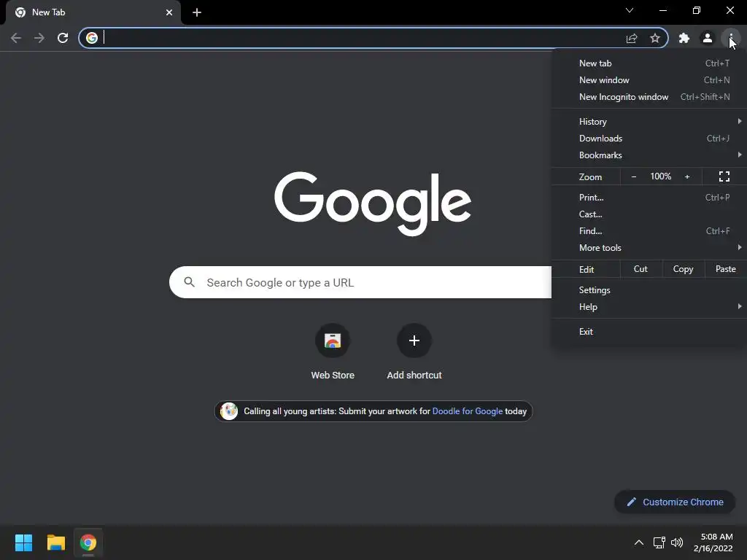Open the Web Store shortcut
Image resolution: width=747 pixels, height=560 pixels.
click(333, 351)
